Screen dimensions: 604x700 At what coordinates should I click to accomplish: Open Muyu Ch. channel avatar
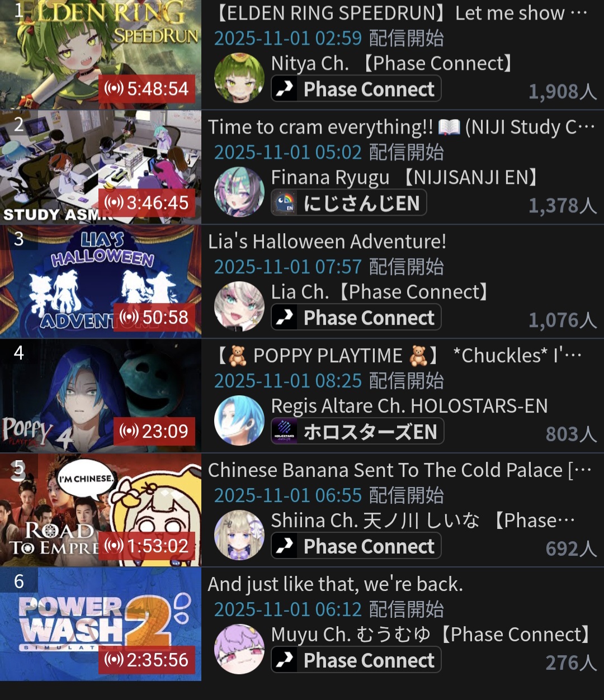click(239, 649)
